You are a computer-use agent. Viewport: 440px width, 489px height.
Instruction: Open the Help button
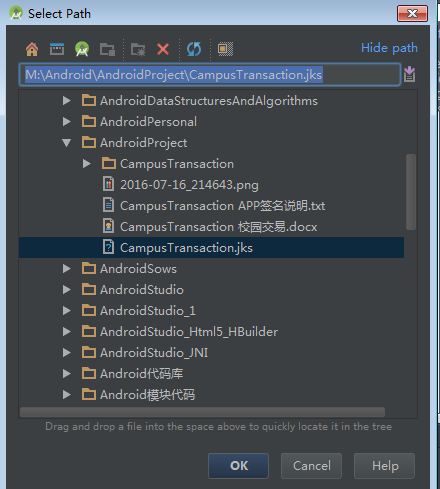click(385, 466)
